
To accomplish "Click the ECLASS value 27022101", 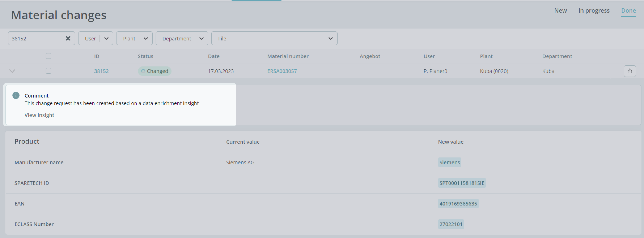I will tap(451, 224).
